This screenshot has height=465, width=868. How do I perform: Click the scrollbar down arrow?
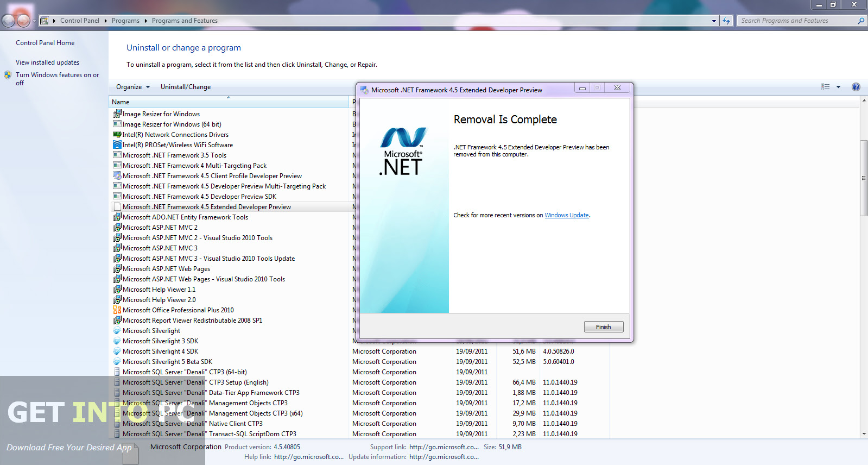(x=864, y=434)
